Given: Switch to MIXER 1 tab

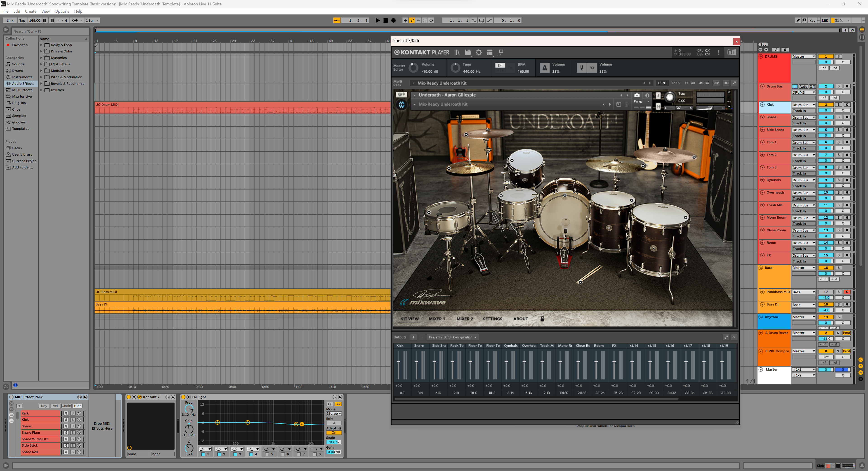Looking at the screenshot, I should point(437,319).
